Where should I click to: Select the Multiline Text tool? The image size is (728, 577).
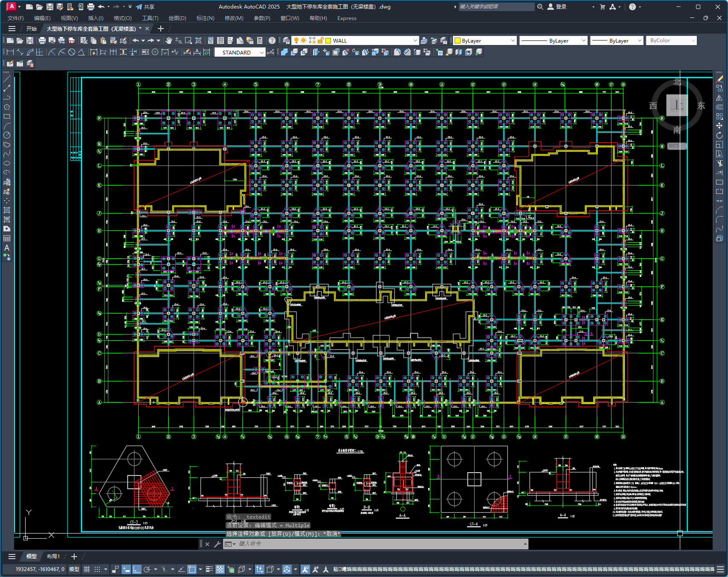point(7,248)
